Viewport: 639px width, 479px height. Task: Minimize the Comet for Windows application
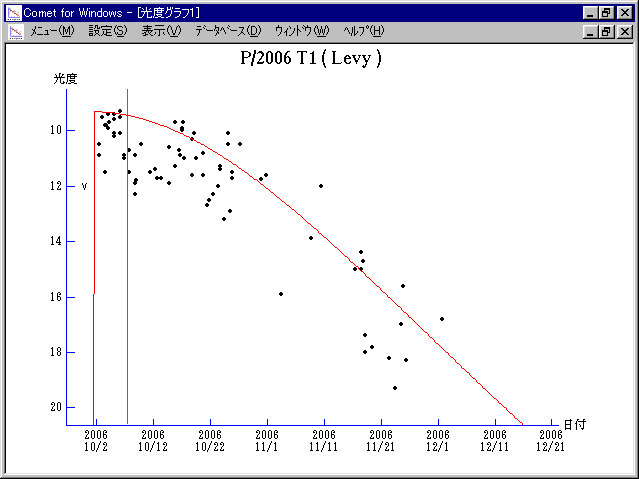click(x=591, y=12)
